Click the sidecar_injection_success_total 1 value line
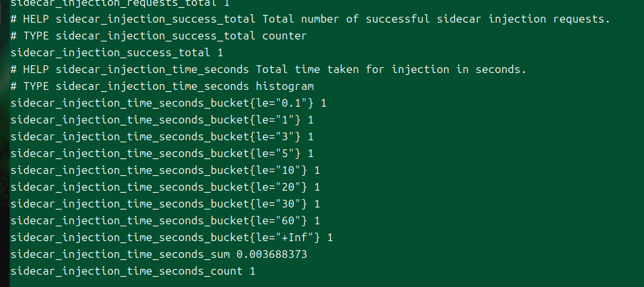 click(117, 52)
